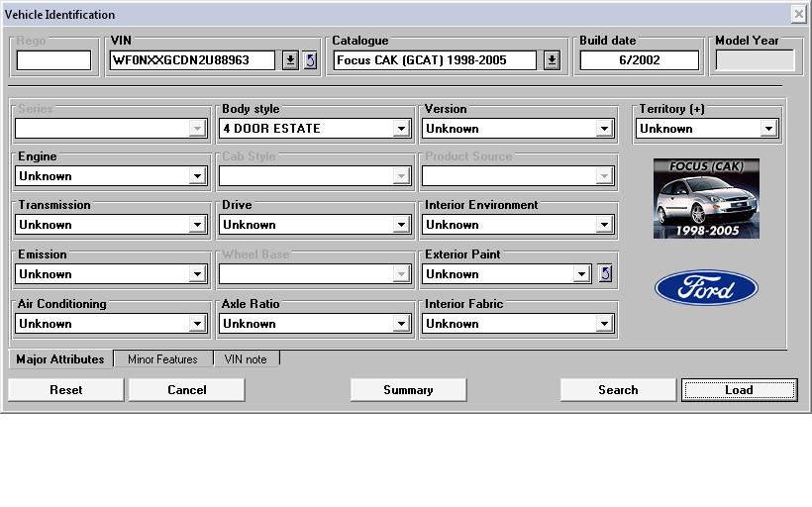Click the Catalogue download arrow icon
Screen dimensions: 812x507
[x=552, y=60]
